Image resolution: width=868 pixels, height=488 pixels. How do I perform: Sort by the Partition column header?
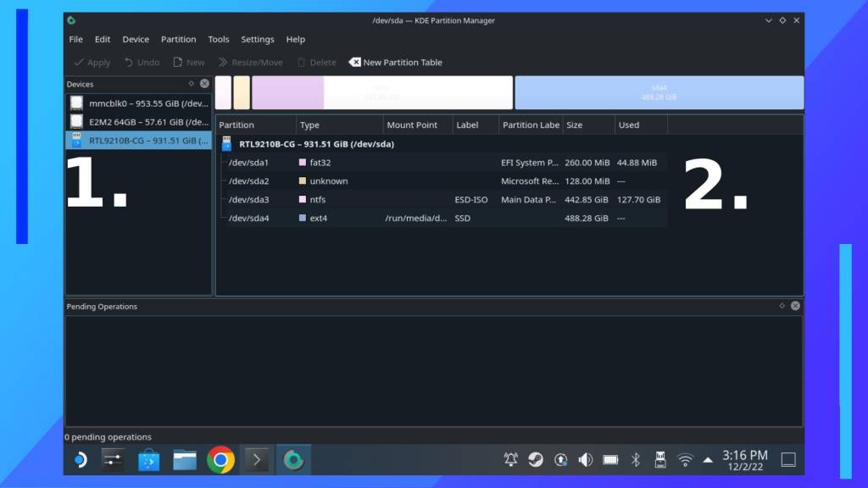(x=256, y=125)
